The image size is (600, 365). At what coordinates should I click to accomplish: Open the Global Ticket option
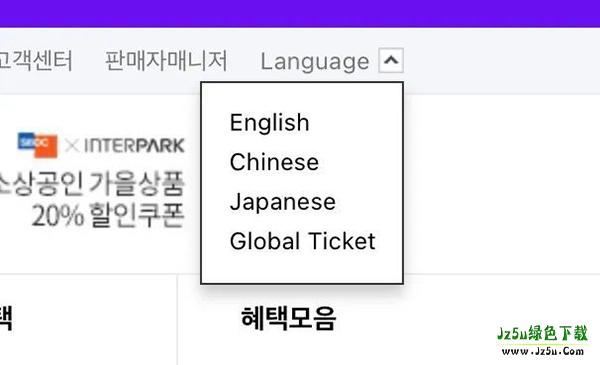(x=302, y=241)
